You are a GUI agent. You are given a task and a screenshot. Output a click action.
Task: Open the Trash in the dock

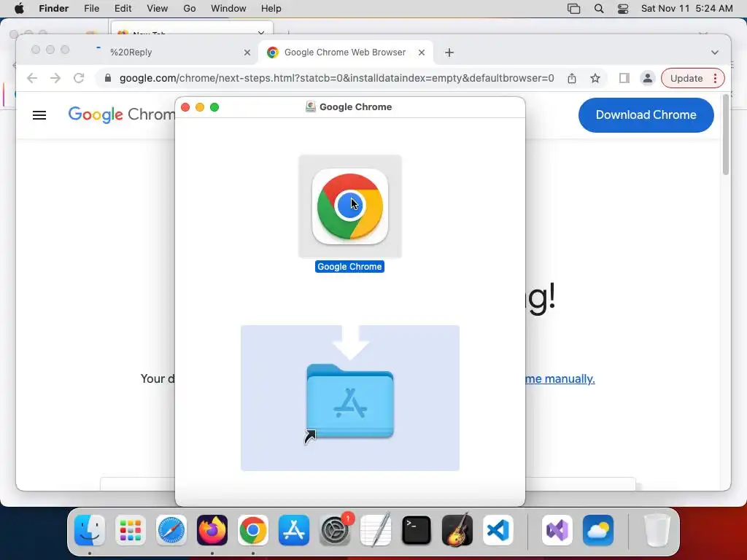(x=657, y=530)
